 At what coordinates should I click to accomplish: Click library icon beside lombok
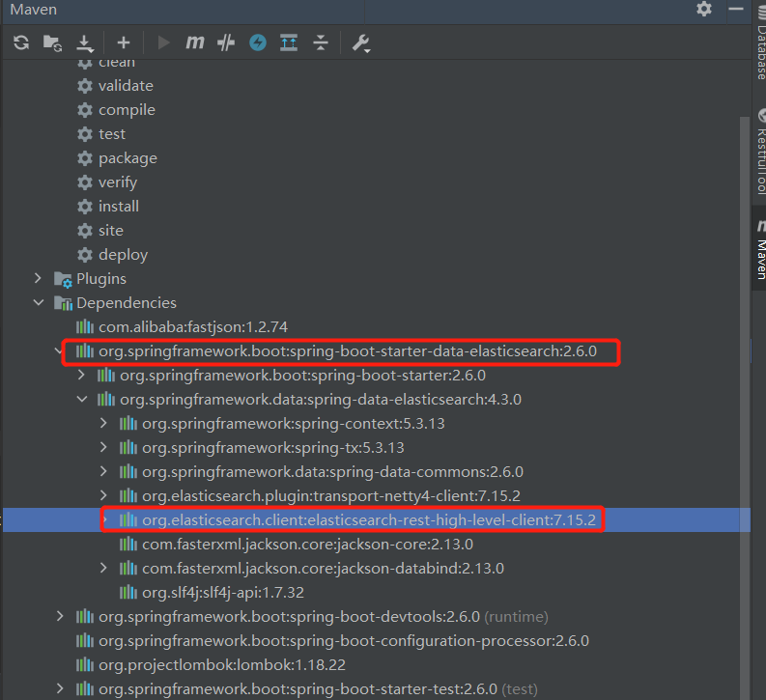pos(84,664)
